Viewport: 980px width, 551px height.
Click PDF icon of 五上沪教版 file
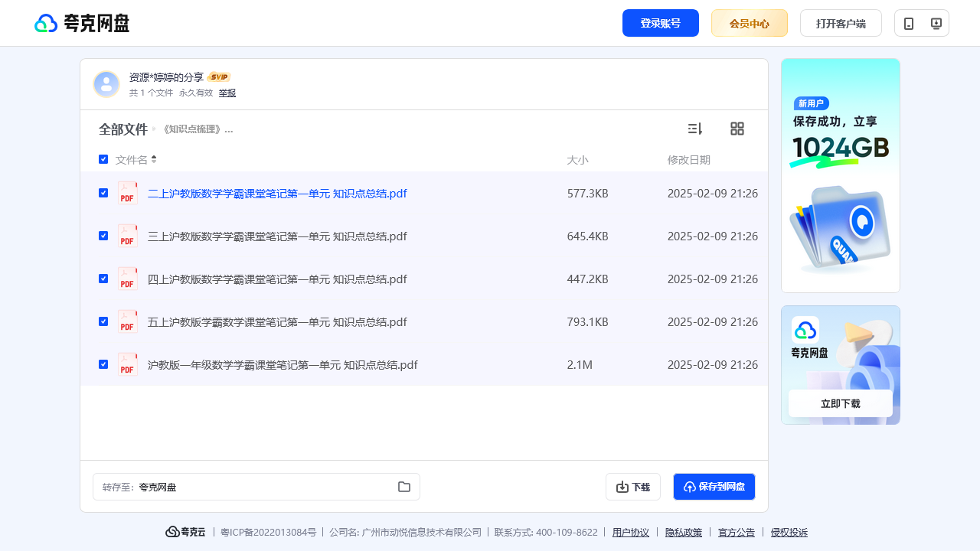click(x=128, y=321)
